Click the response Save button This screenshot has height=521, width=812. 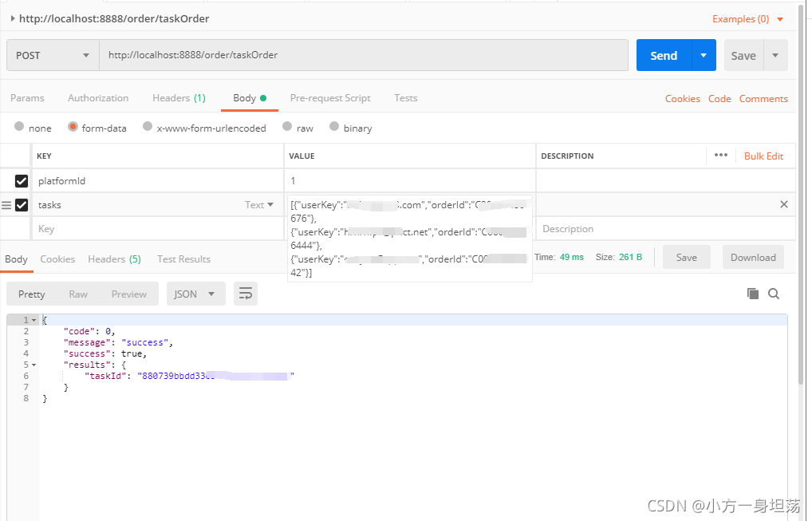coord(686,258)
